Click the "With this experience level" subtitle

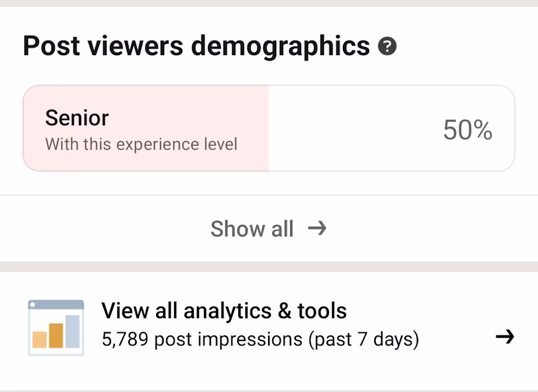point(141,145)
